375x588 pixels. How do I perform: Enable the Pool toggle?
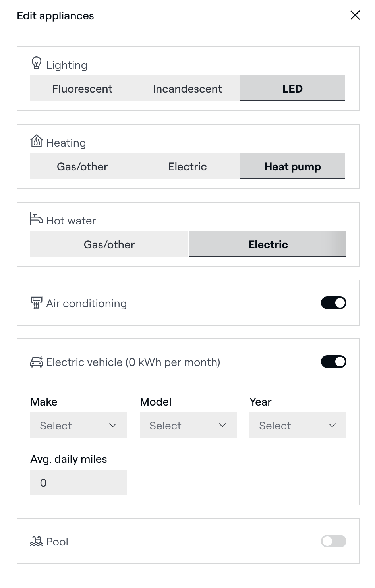coord(333,541)
